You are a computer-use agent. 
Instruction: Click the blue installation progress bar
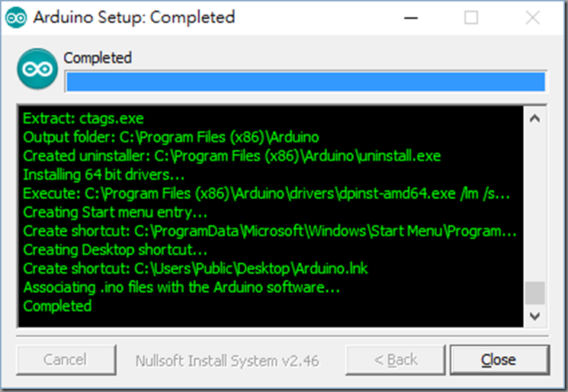(x=306, y=82)
